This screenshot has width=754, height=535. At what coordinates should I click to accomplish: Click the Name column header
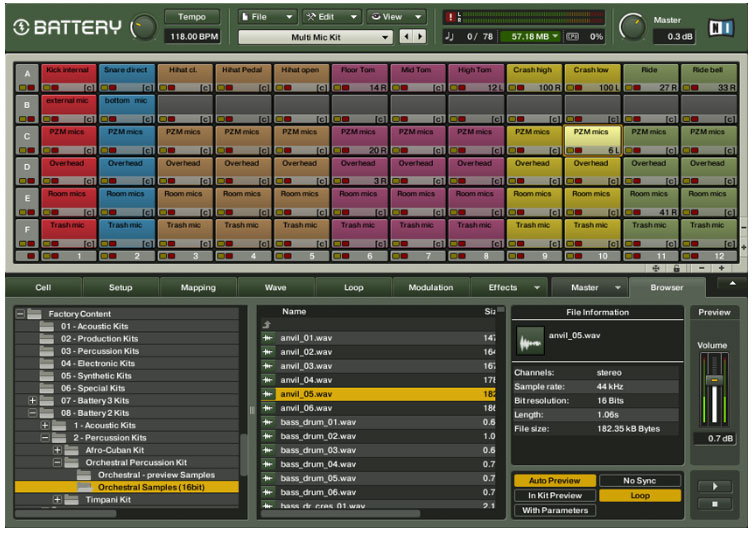click(294, 311)
